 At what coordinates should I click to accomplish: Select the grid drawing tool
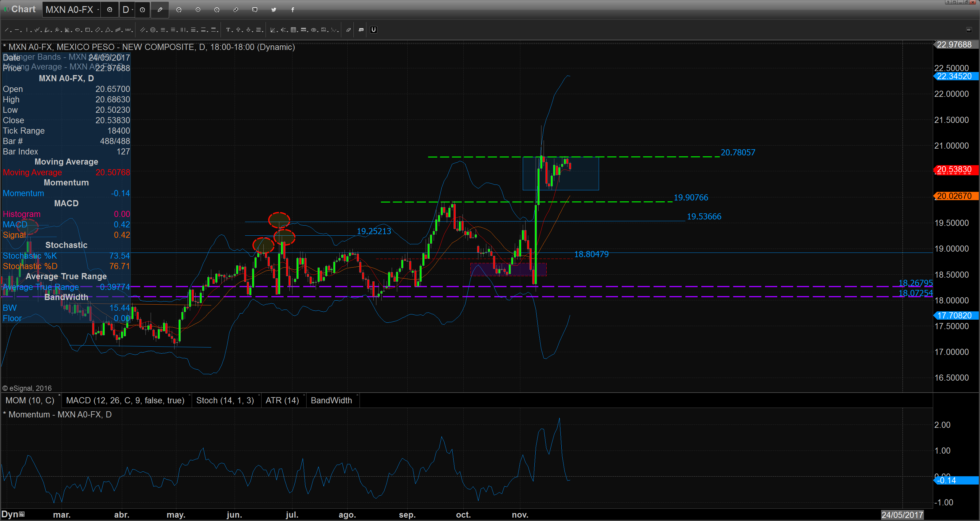(293, 30)
